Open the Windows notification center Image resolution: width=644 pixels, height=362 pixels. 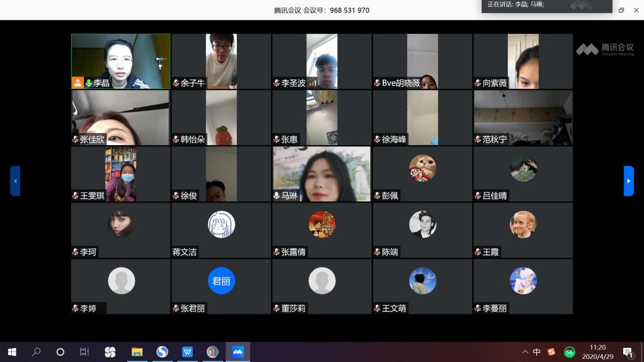pyautogui.click(x=628, y=352)
